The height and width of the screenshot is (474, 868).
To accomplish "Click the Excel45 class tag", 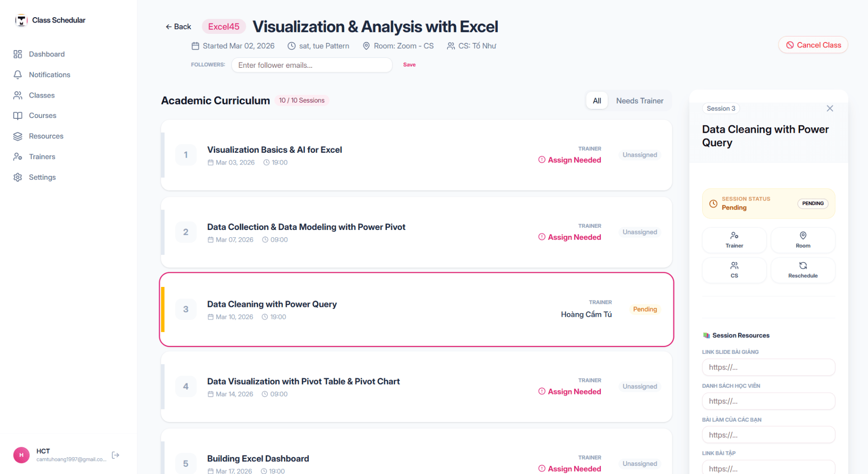I will (x=224, y=27).
